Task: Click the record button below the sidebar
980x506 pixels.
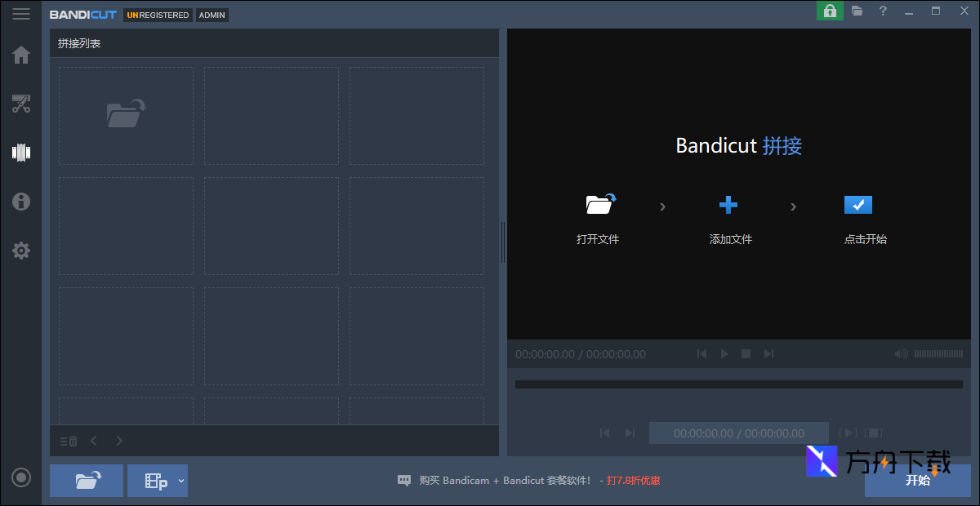Action: coord(20,477)
